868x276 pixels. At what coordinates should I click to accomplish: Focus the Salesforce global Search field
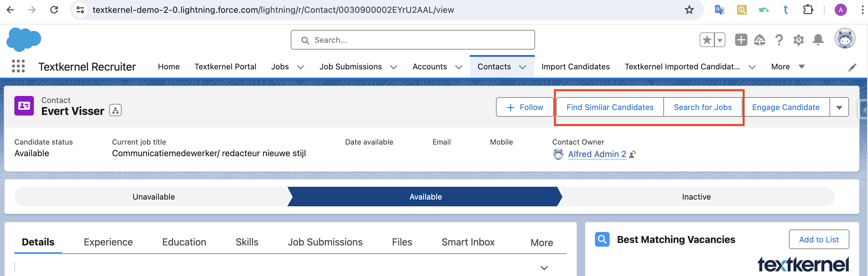tap(412, 40)
